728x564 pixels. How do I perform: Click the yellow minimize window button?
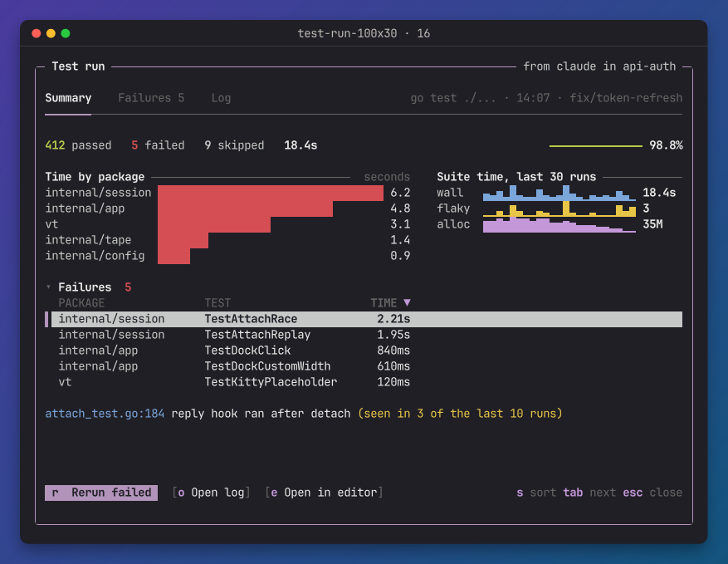[51, 33]
